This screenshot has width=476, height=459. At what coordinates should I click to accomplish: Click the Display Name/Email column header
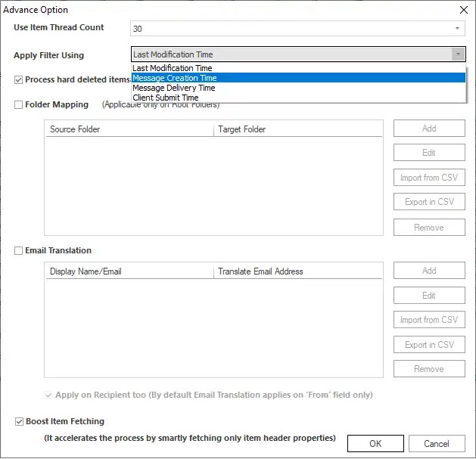[129, 271]
